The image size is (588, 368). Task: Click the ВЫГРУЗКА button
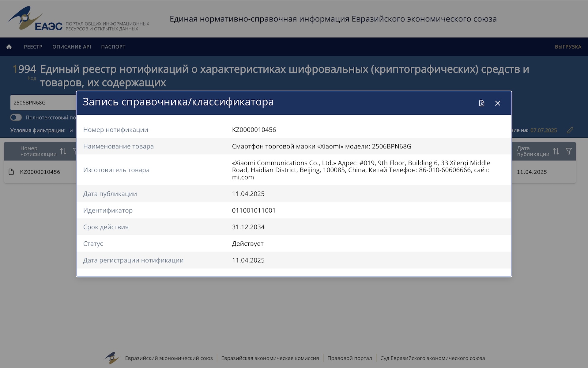click(x=568, y=47)
